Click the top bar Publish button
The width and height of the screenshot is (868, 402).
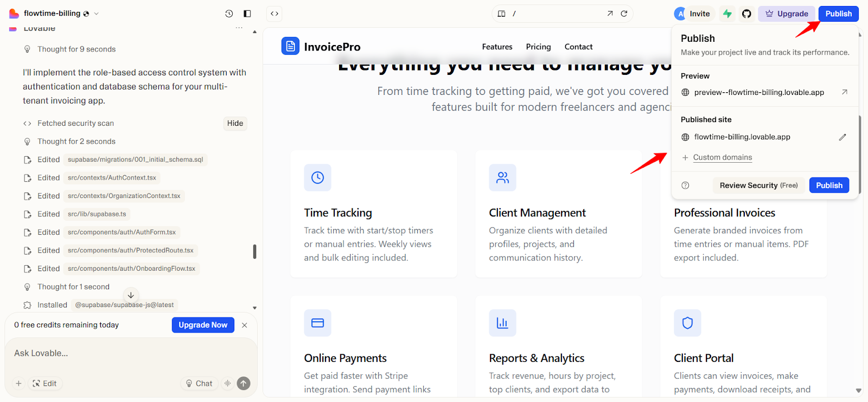[x=839, y=14]
